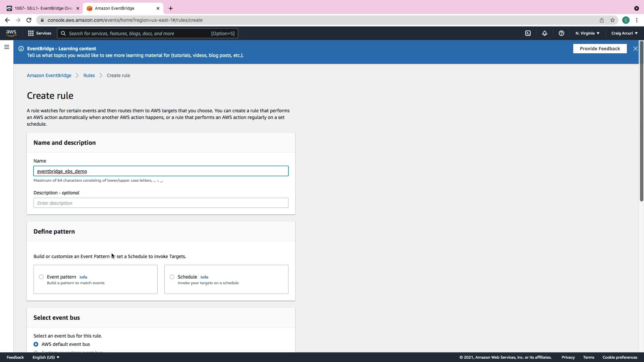Expand the Craig Arcuri account menu
The image size is (644, 362).
(624, 33)
